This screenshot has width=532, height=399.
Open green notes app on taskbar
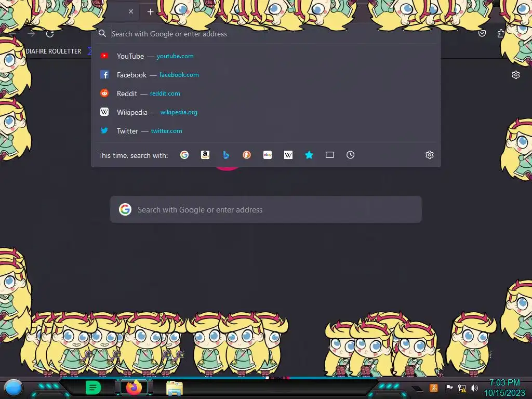coord(94,388)
